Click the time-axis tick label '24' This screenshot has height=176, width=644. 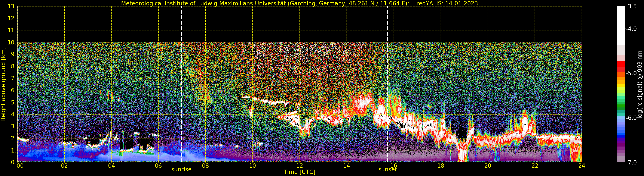tap(582, 166)
